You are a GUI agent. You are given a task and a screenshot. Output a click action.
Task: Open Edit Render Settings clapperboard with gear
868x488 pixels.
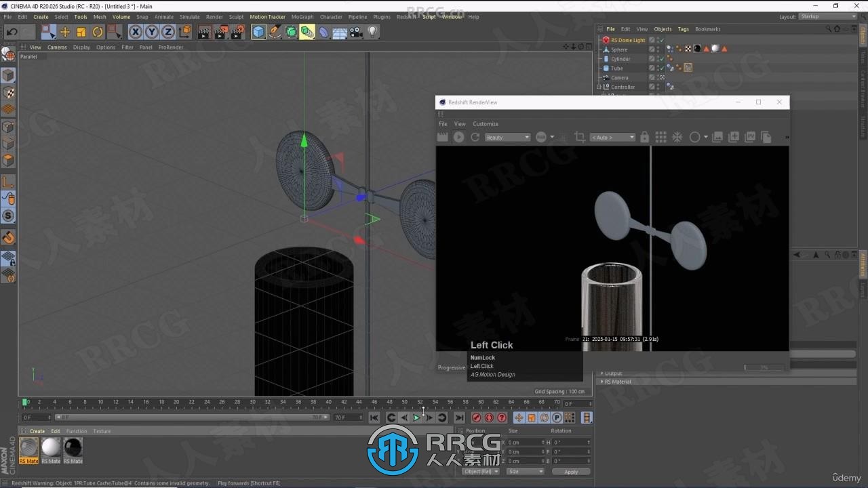point(237,32)
